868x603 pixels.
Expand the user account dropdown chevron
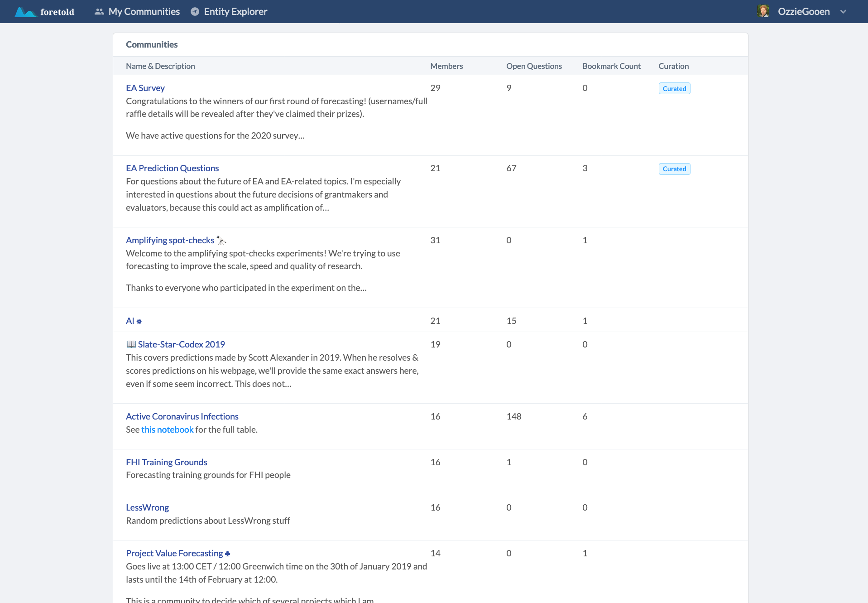(843, 12)
